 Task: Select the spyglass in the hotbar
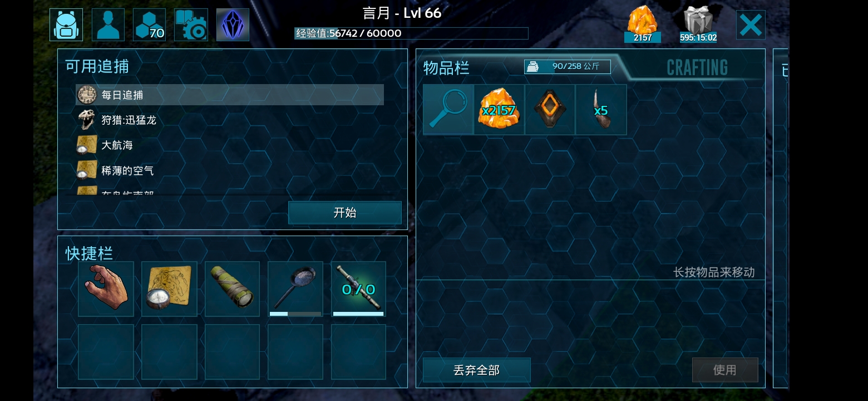coord(233,289)
